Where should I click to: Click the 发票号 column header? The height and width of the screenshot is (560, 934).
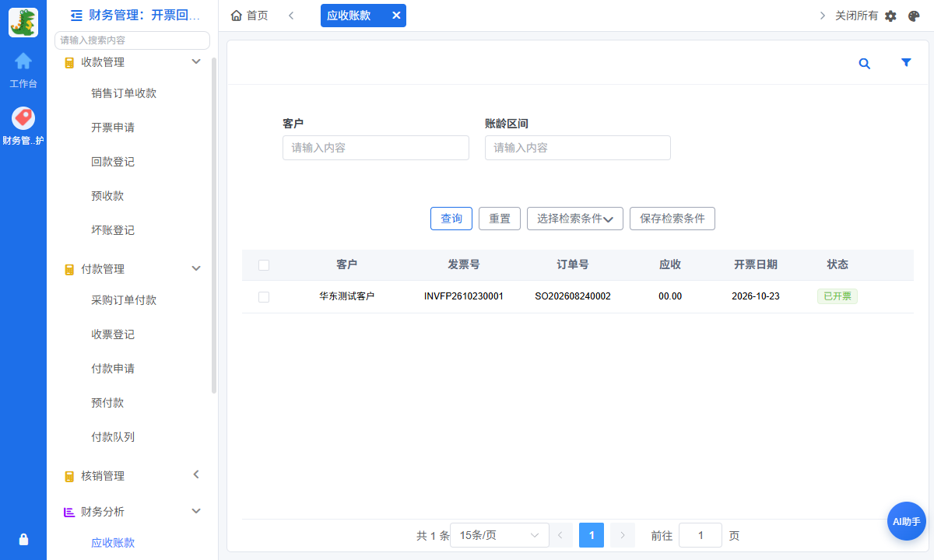click(x=464, y=264)
